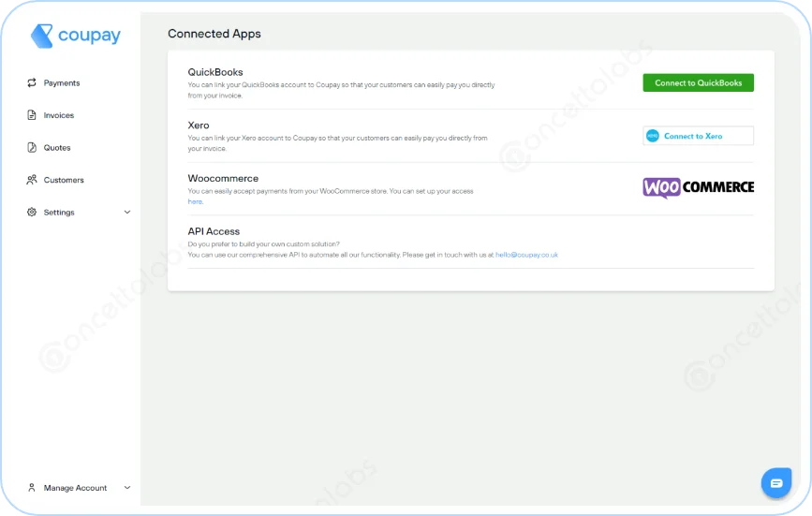The height and width of the screenshot is (516, 812).
Task: Click the Settings gear icon
Action: (x=32, y=213)
